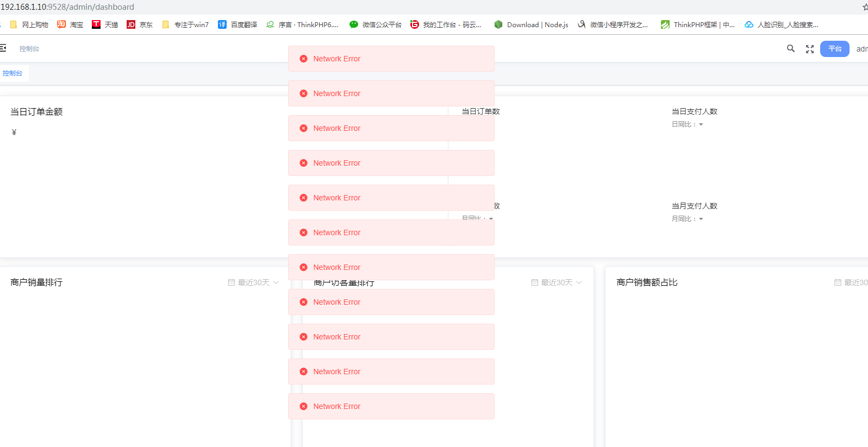
Task: Open the 百度翻译 bookmark
Action: [238, 24]
